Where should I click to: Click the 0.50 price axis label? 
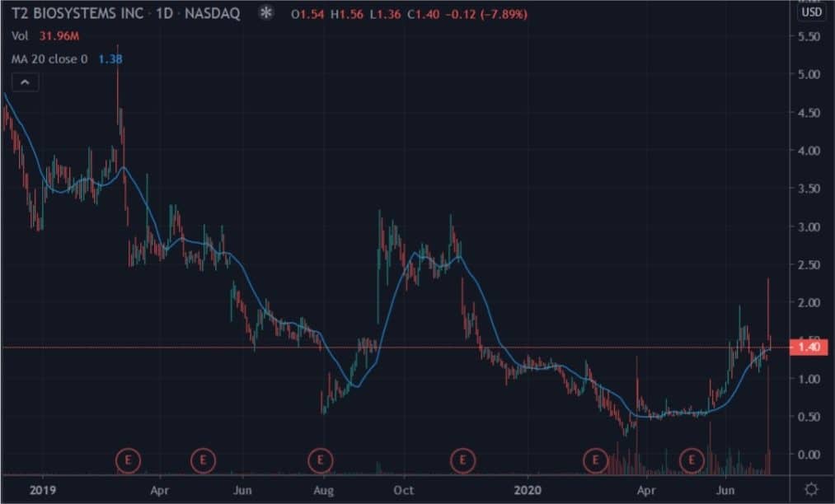pos(809,417)
